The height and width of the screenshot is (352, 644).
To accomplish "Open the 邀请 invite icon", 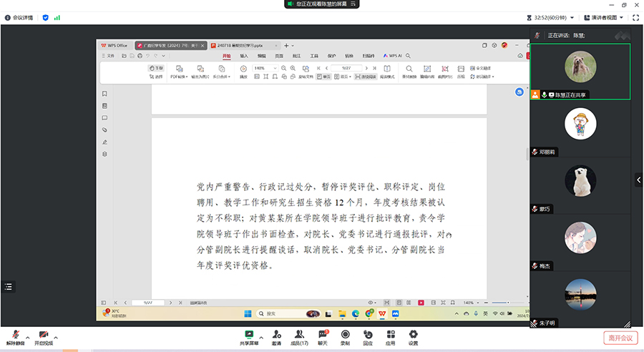I will 276,336.
